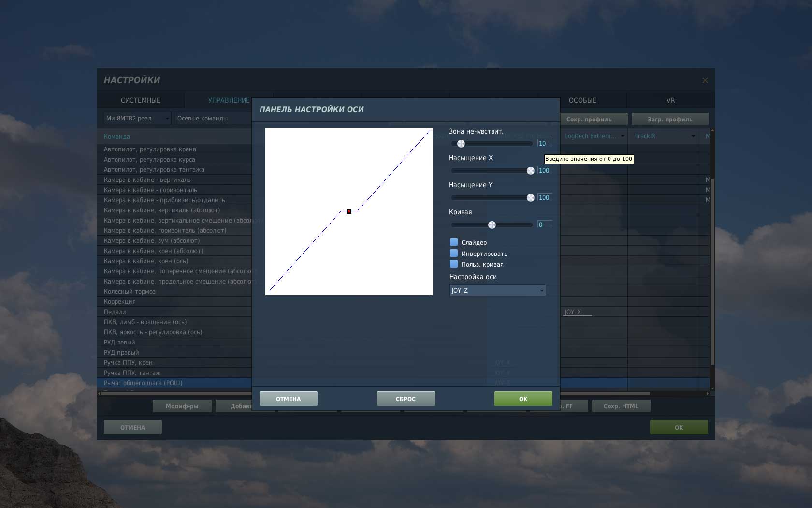This screenshot has height=508, width=812.
Task: Click the Насыщение X value field
Action: pos(545,170)
